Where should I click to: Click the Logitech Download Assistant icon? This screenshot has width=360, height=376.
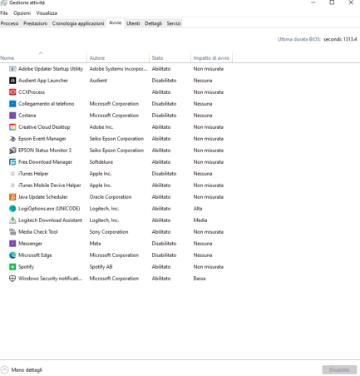point(12,220)
